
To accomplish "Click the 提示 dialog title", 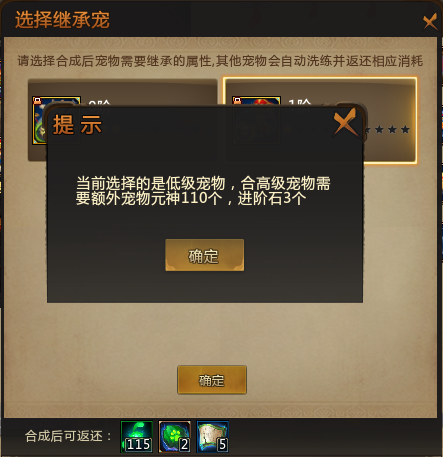I will pyautogui.click(x=77, y=125).
